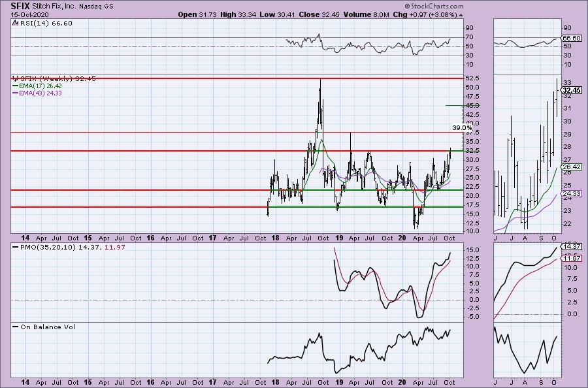
Task: Click the Close 32.45 header value
Action: tap(319, 14)
